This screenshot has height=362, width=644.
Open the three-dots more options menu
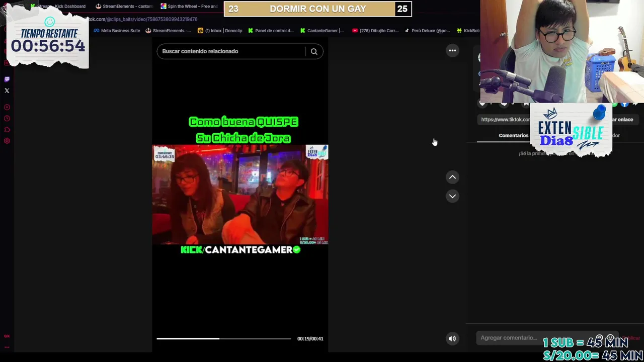tap(452, 50)
